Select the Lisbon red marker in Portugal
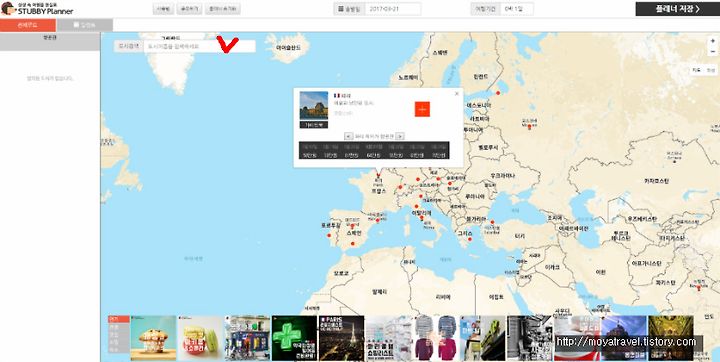720x362 pixels. tap(329, 235)
